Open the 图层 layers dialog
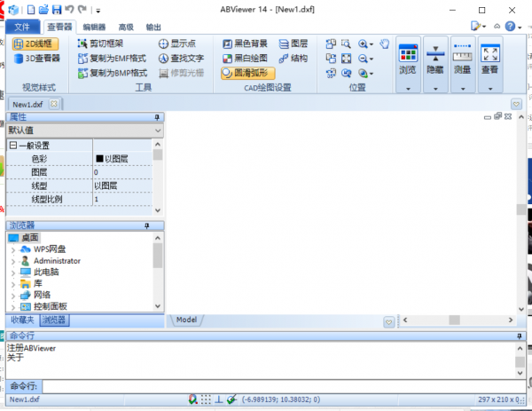 click(293, 43)
